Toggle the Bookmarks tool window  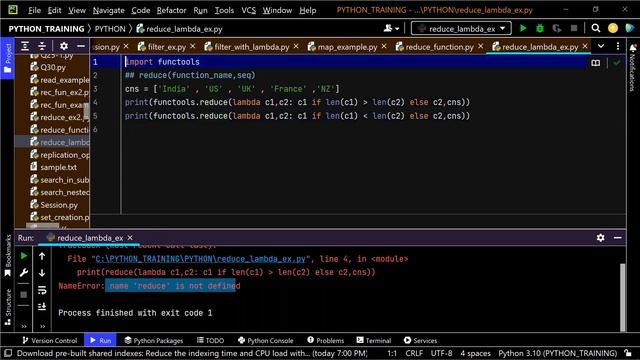tap(8, 256)
